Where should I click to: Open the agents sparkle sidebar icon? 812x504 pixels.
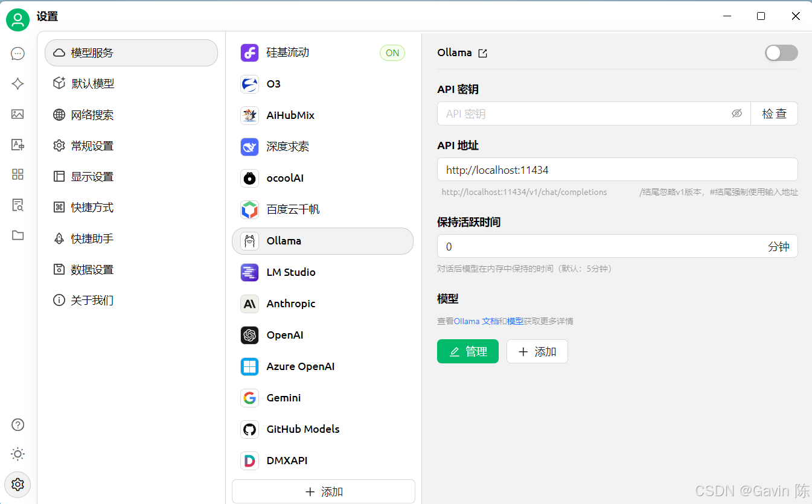(18, 84)
